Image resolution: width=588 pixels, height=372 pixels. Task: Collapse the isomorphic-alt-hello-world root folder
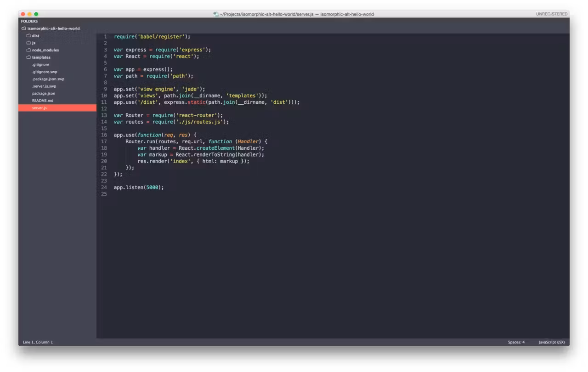(53, 28)
